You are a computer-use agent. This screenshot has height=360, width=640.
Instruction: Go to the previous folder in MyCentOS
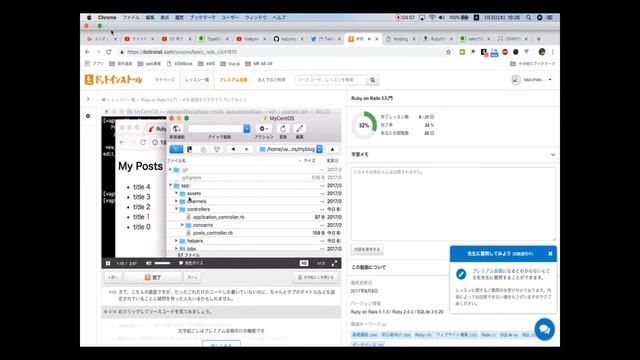[233, 149]
